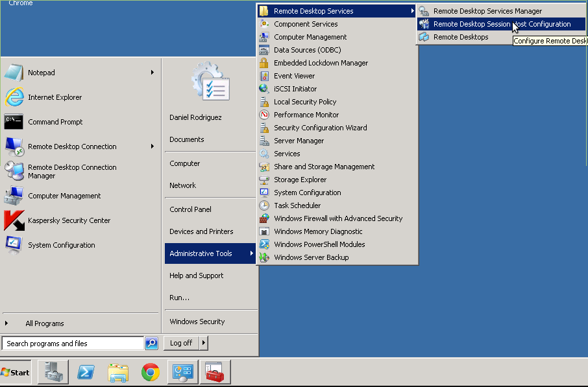Open Remote Desktop Session Host Configuration
Screen dimensions: 588x387
tap(501, 24)
